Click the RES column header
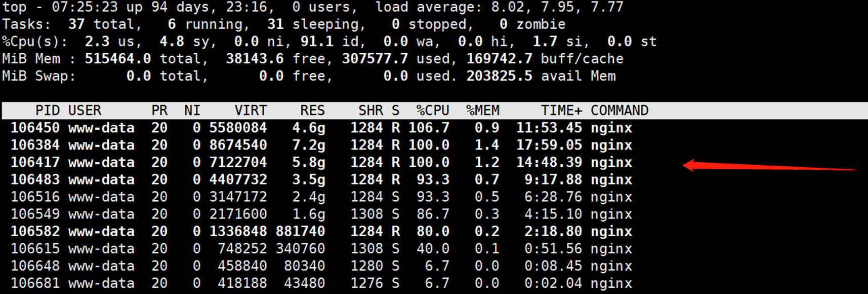Viewport: 868px width, 294px height. (312, 111)
